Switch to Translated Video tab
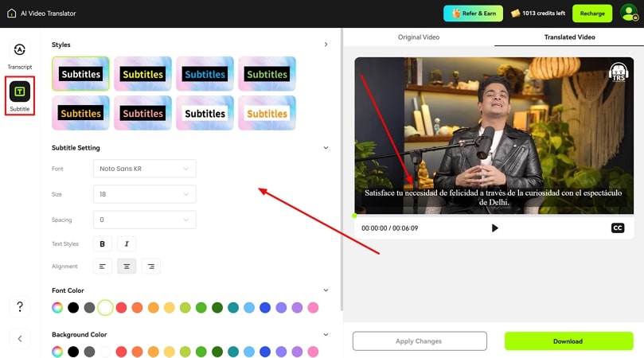The height and width of the screenshot is (358, 644). pyautogui.click(x=569, y=37)
